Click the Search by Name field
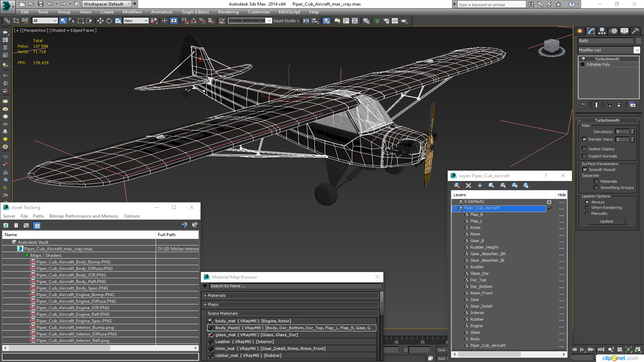This screenshot has height=362, width=644. [x=296, y=286]
